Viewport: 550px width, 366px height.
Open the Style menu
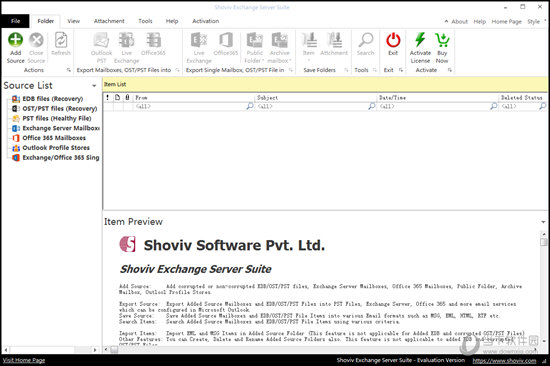(534, 21)
